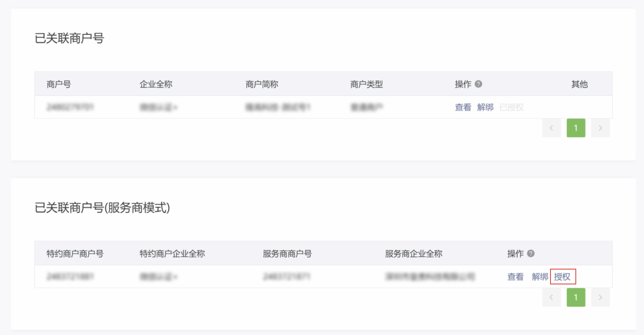Screen dimensions: 644x335
Task: Go to next page in first table
Action: tap(600, 128)
